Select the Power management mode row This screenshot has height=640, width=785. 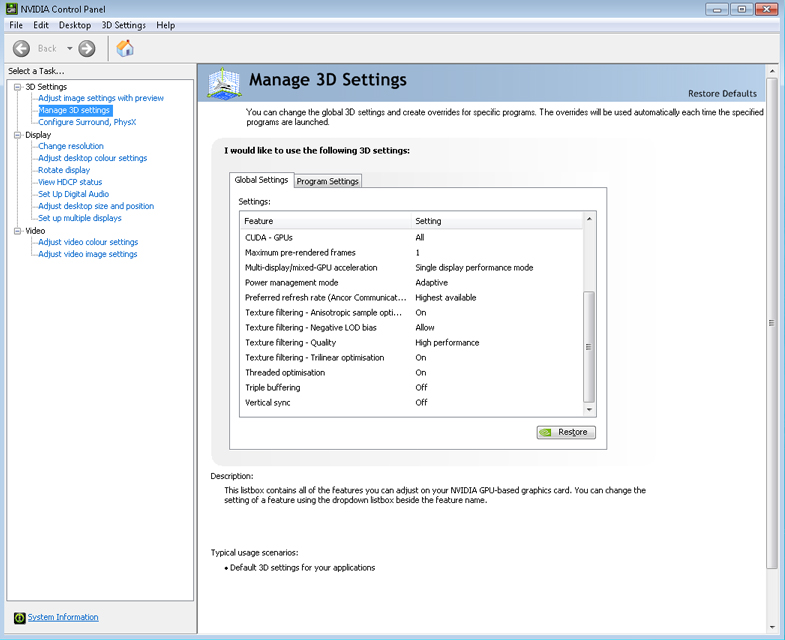(x=412, y=282)
